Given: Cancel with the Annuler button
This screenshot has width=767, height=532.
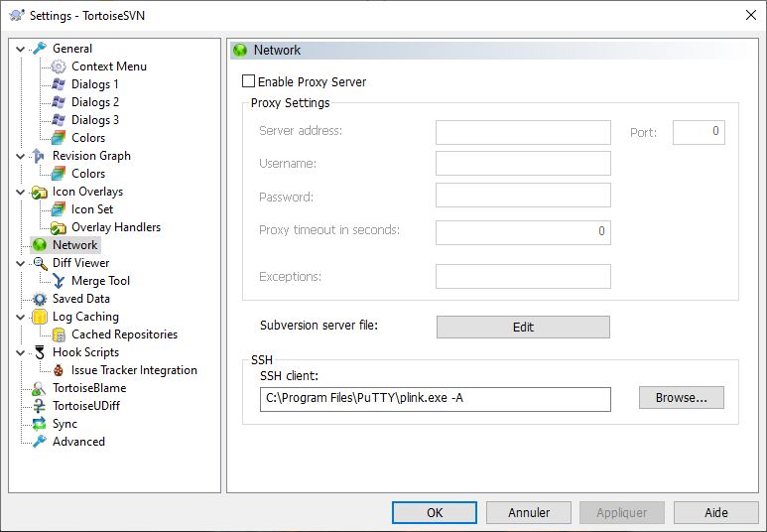Looking at the screenshot, I should (x=529, y=512).
